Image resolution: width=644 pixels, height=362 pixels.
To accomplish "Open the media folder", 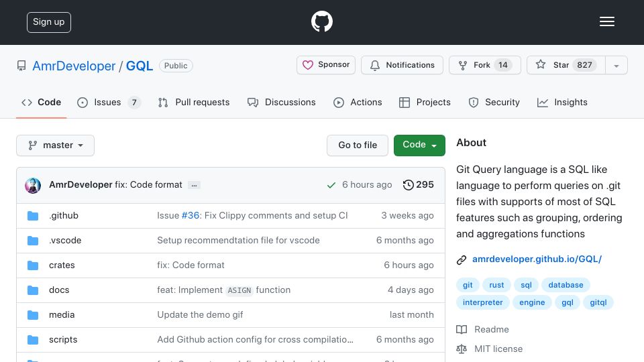I will tap(62, 315).
